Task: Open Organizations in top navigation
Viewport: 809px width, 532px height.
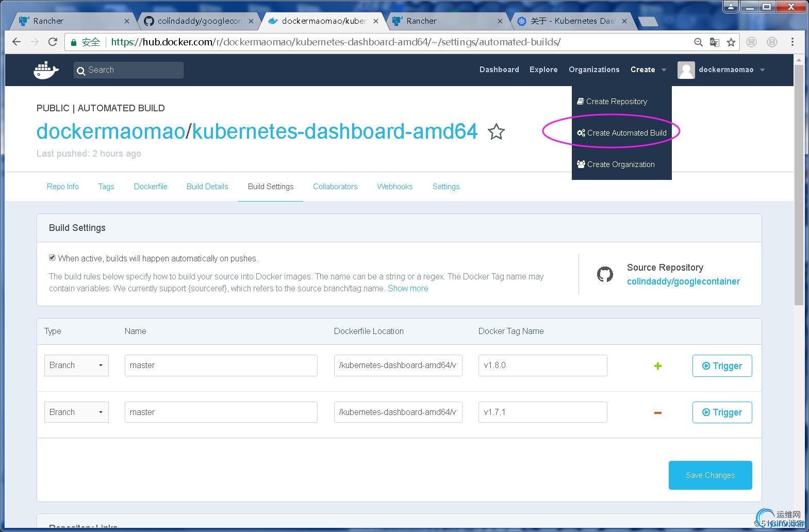Action: pyautogui.click(x=594, y=70)
